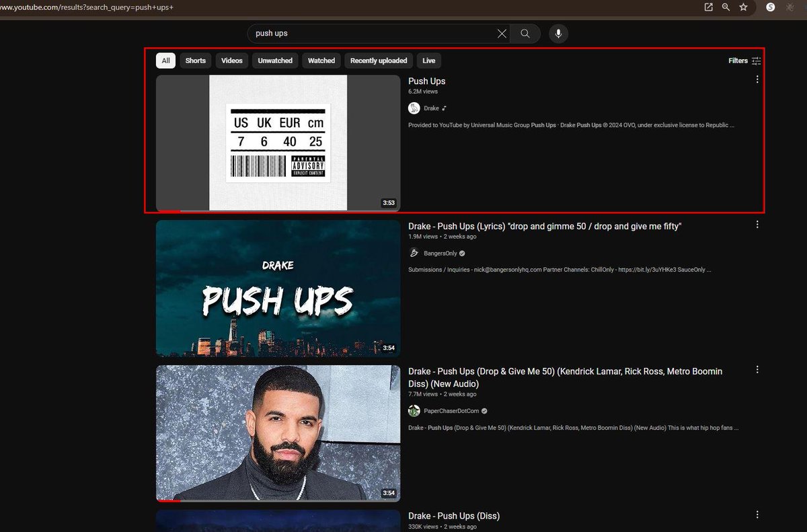Click the magnifier search button
The image size is (807, 532).
pyautogui.click(x=525, y=34)
